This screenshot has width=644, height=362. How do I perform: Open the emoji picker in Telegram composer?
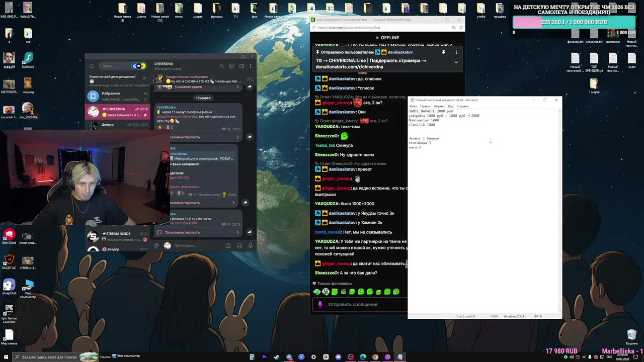(239, 245)
